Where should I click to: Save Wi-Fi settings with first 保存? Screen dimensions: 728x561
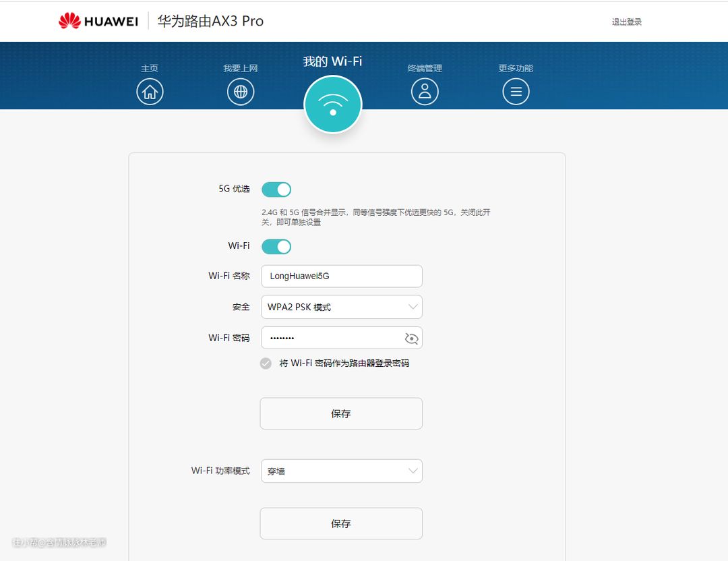[x=341, y=413]
